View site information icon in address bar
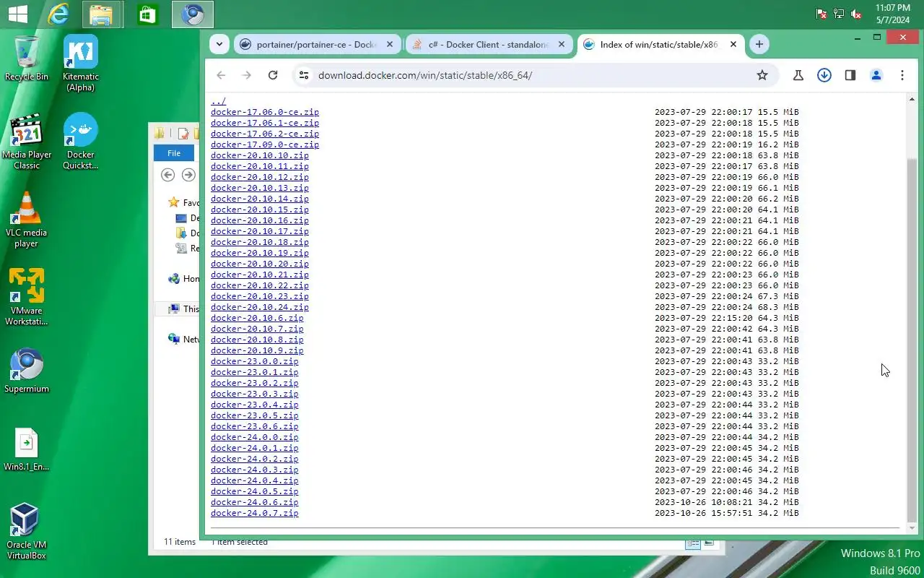 click(304, 75)
